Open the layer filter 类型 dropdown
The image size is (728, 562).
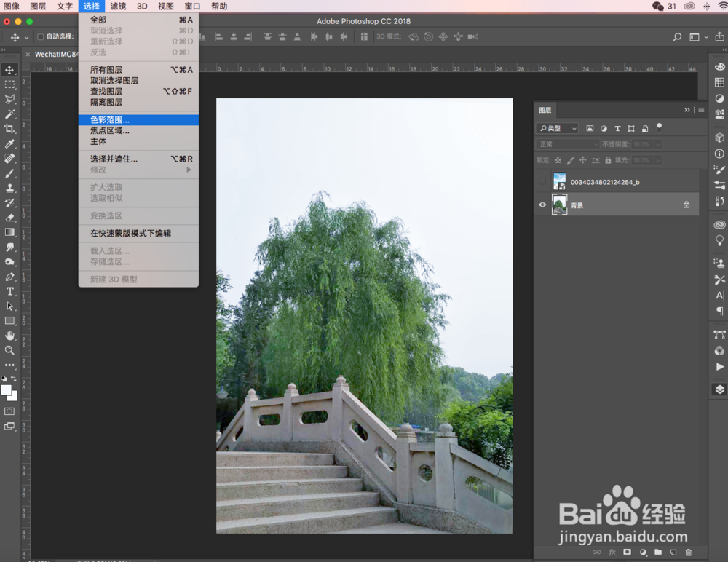tap(557, 128)
